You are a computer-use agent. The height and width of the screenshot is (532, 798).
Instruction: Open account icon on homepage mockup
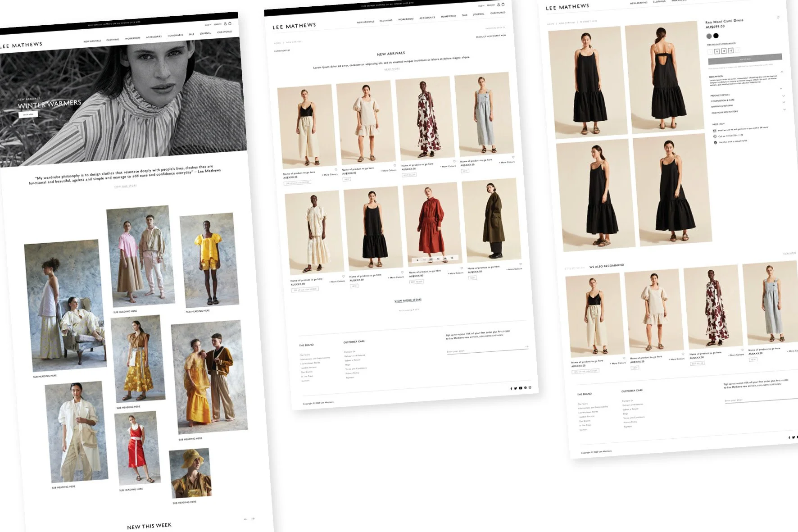(225, 24)
